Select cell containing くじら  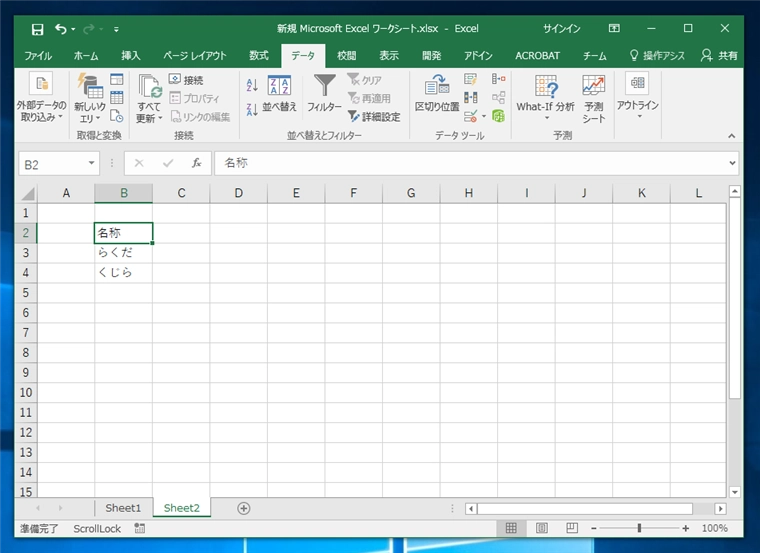pyautogui.click(x=124, y=272)
